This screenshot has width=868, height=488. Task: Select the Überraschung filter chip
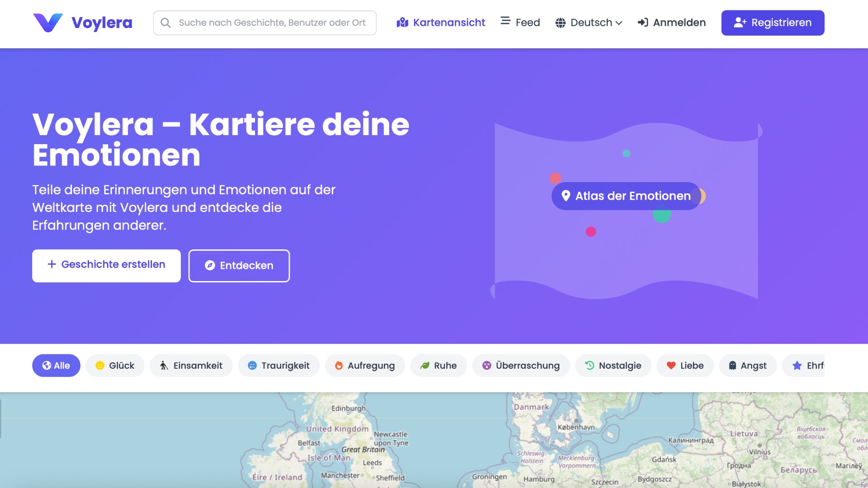coord(521,366)
